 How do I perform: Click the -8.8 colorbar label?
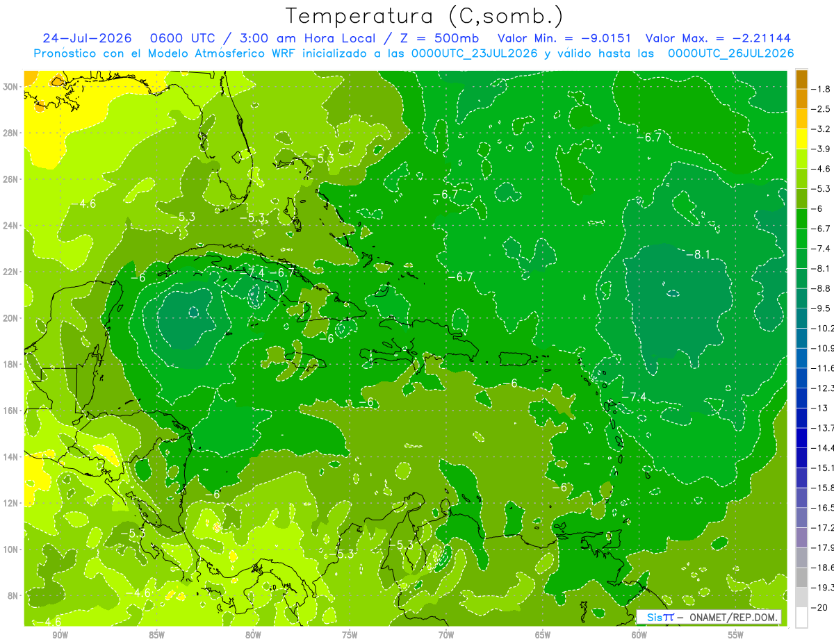821,288
